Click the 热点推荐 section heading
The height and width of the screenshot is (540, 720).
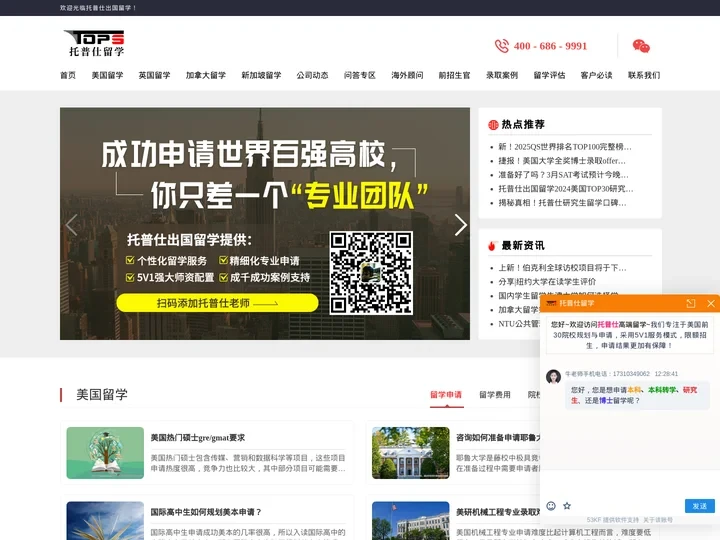tap(523, 124)
